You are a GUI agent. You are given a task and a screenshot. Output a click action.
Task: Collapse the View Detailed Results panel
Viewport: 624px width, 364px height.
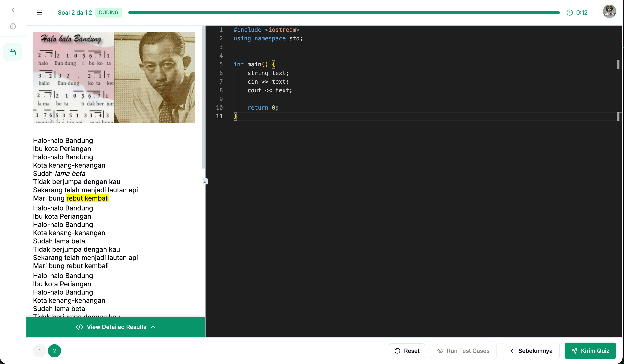tap(153, 327)
